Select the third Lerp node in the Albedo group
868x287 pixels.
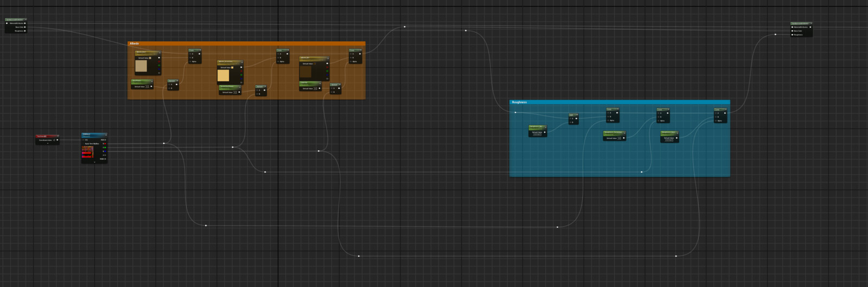(355, 56)
